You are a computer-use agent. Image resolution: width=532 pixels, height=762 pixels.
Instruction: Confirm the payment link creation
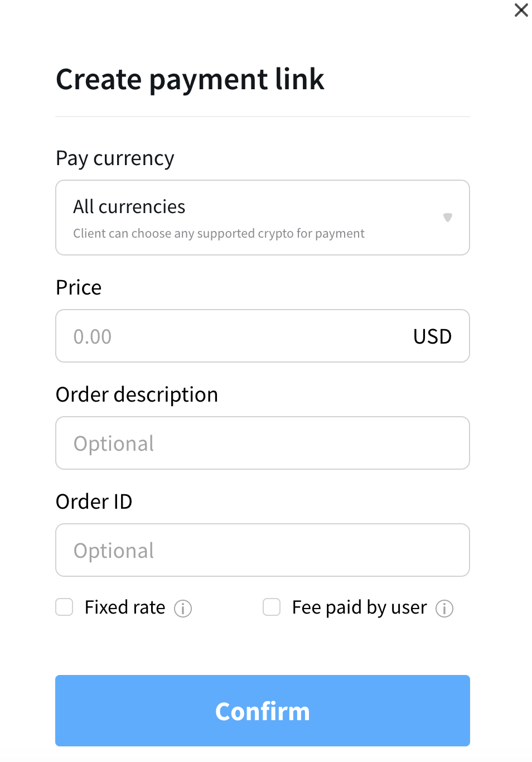pos(263,711)
